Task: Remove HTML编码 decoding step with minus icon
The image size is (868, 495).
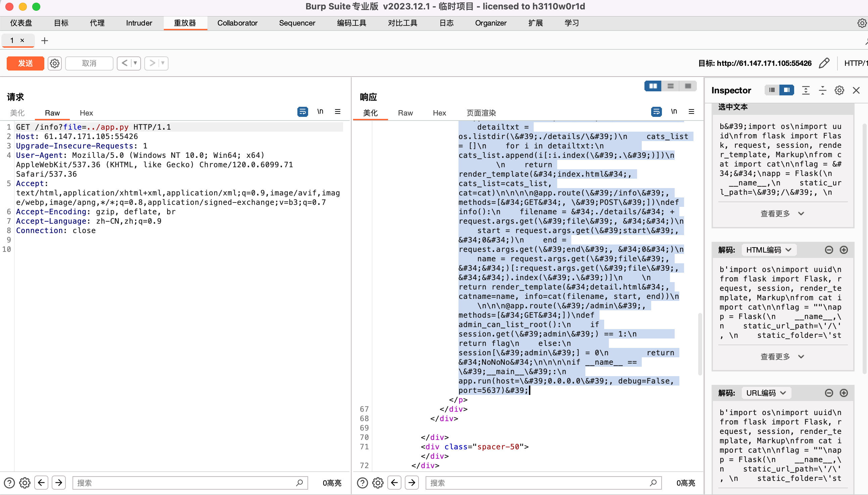Action: point(829,250)
